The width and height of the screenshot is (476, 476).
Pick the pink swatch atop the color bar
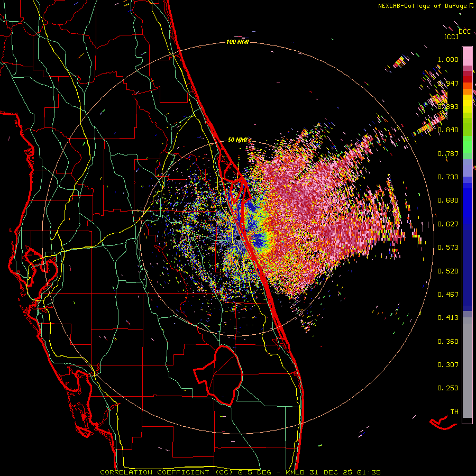coord(467,56)
